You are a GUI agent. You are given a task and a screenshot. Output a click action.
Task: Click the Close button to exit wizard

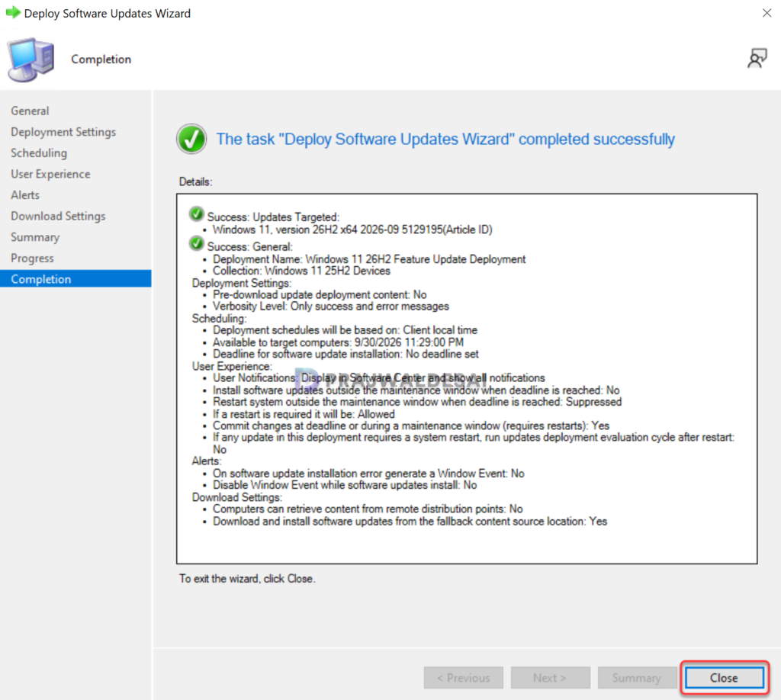point(725,678)
